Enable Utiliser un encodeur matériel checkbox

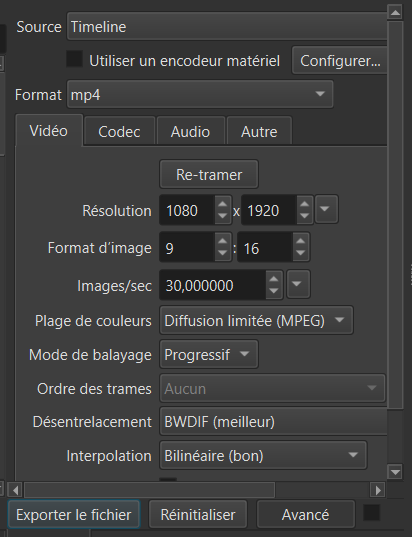74,59
